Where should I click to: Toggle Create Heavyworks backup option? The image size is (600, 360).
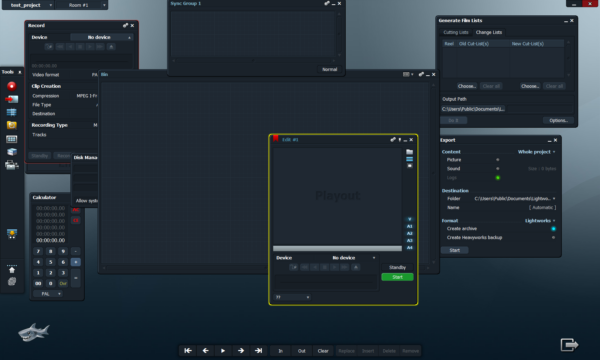(553, 238)
